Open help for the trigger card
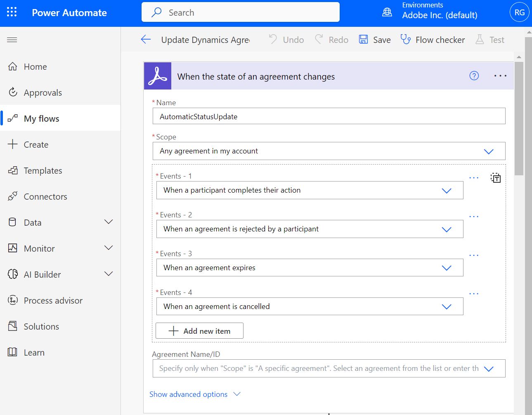 coord(474,75)
